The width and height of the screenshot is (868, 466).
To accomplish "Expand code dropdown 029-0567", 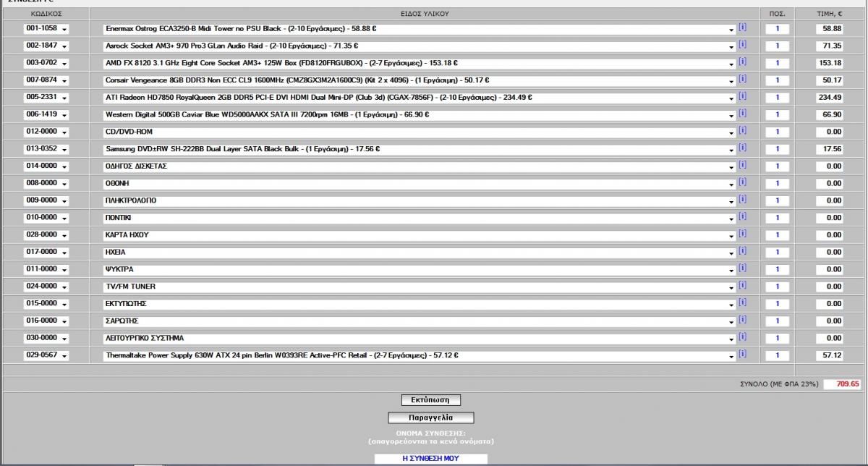I will (46, 355).
